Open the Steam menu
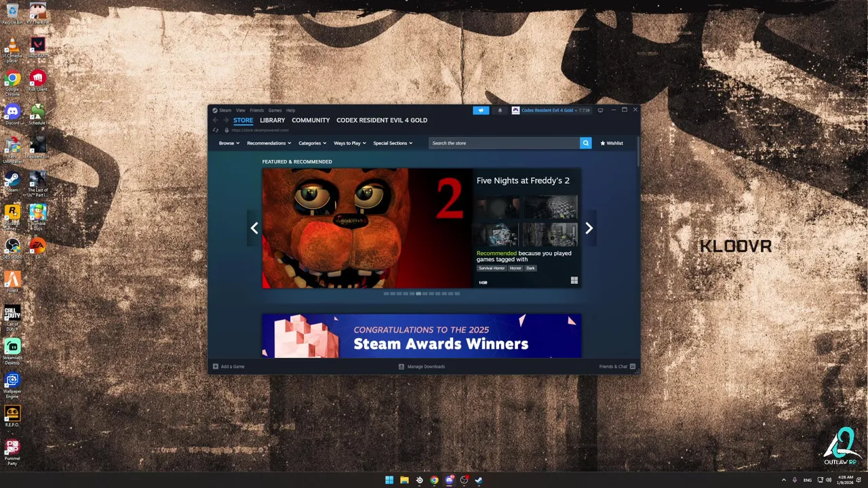The height and width of the screenshot is (488, 868). (x=224, y=110)
